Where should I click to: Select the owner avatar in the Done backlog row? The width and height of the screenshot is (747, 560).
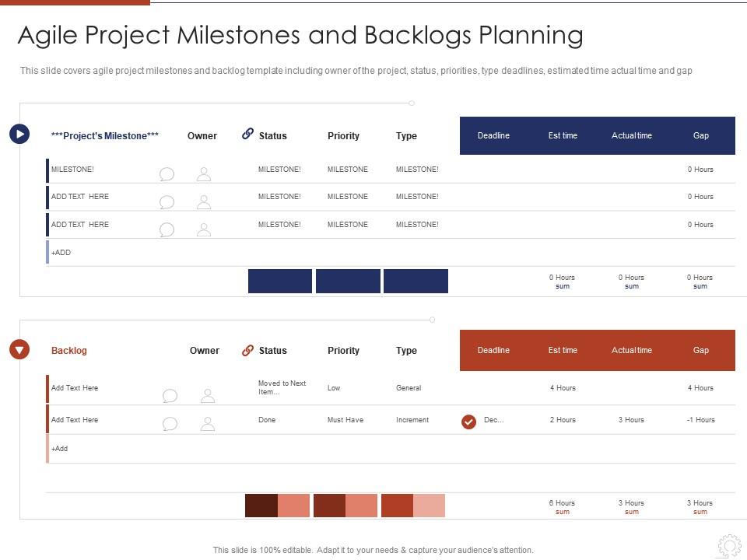(x=207, y=423)
